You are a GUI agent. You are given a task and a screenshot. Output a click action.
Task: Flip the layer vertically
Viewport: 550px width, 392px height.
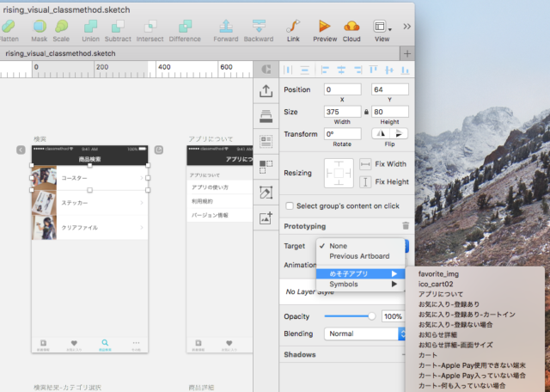(x=399, y=134)
